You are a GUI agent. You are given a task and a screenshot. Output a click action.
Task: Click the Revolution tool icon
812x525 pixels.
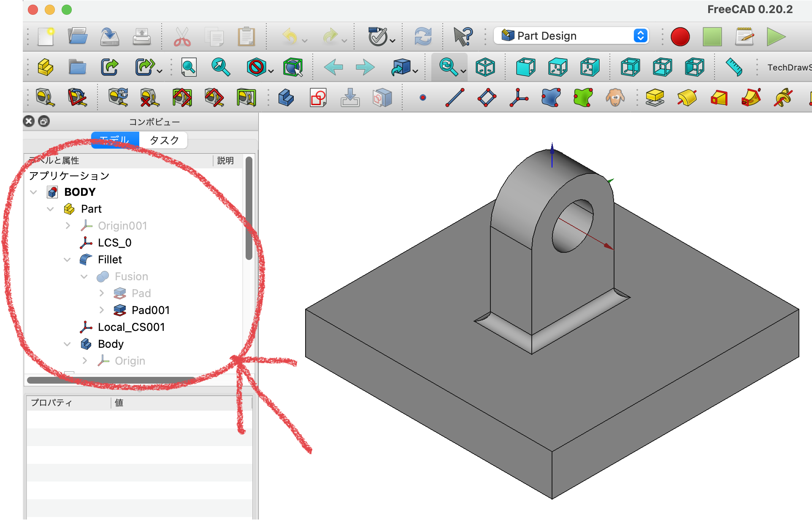tap(687, 98)
